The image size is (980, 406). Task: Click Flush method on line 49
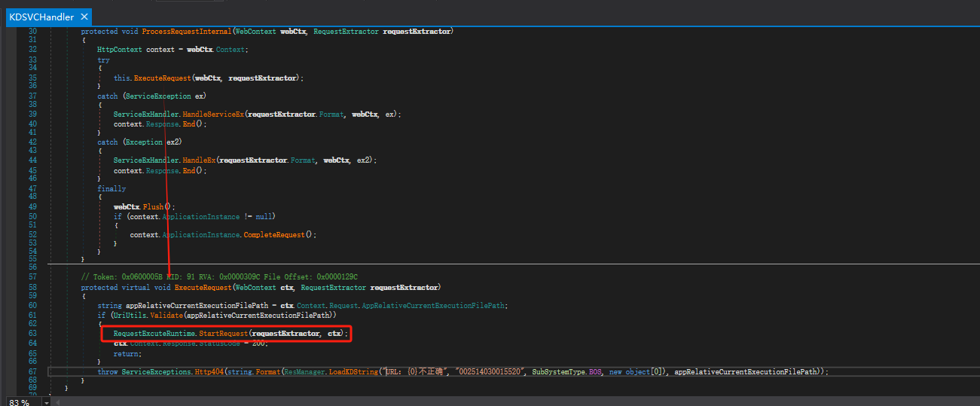coord(154,206)
